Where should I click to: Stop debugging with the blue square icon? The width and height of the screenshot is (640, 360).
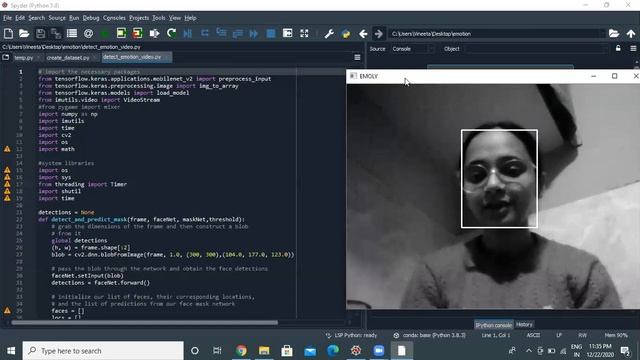(x=271, y=33)
